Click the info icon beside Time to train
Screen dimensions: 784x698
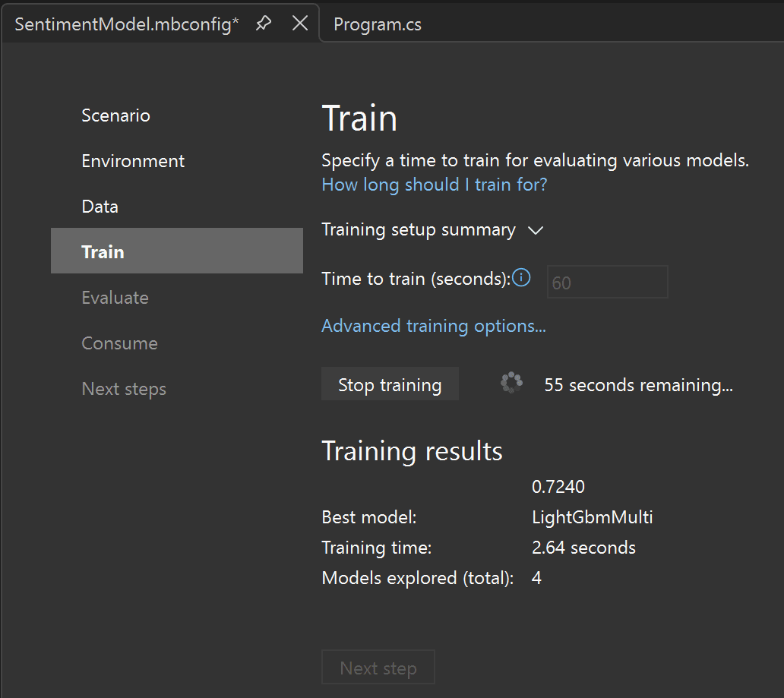[x=521, y=278]
